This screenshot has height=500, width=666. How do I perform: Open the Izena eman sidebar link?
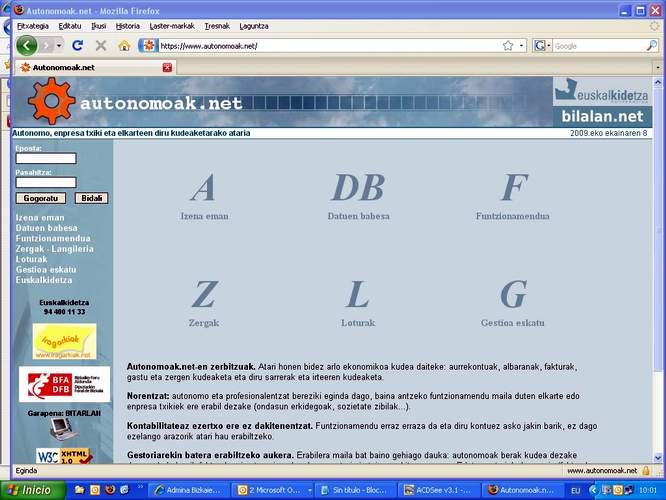click(x=40, y=218)
